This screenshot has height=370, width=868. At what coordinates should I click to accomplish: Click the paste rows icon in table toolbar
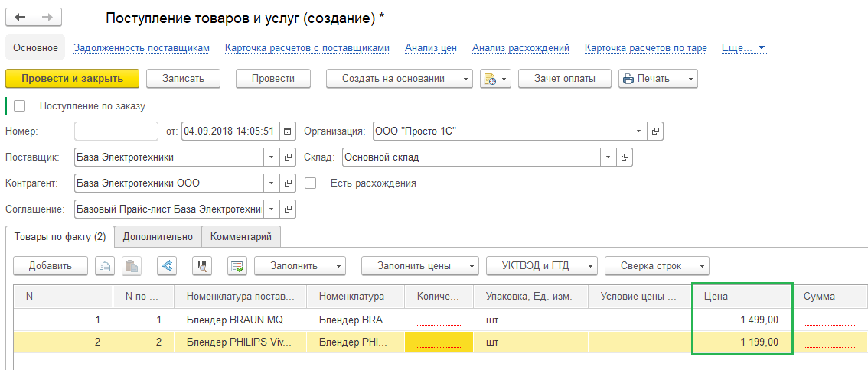[132, 266]
